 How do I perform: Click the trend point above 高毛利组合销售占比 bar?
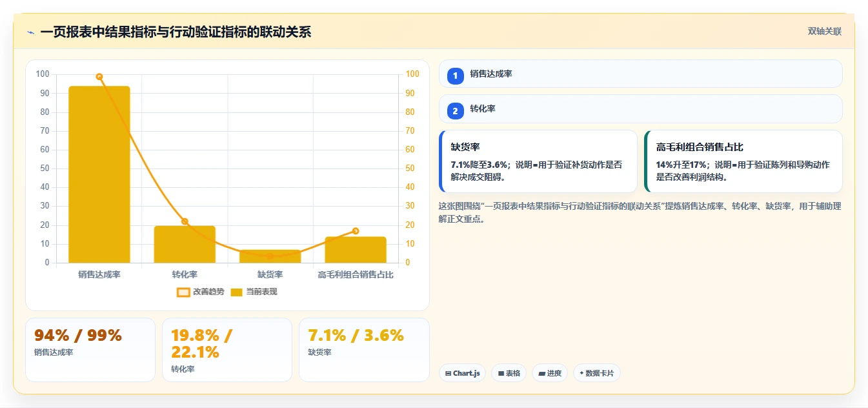(x=356, y=231)
